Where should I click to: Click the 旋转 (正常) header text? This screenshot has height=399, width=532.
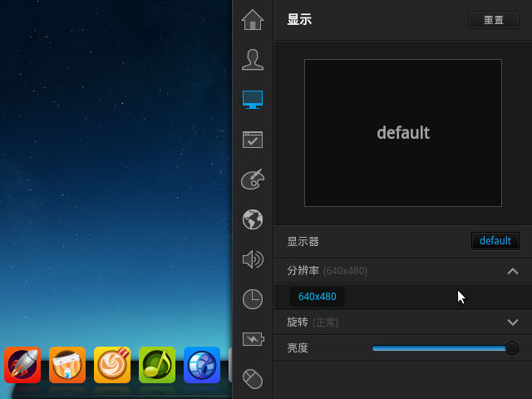(x=313, y=322)
